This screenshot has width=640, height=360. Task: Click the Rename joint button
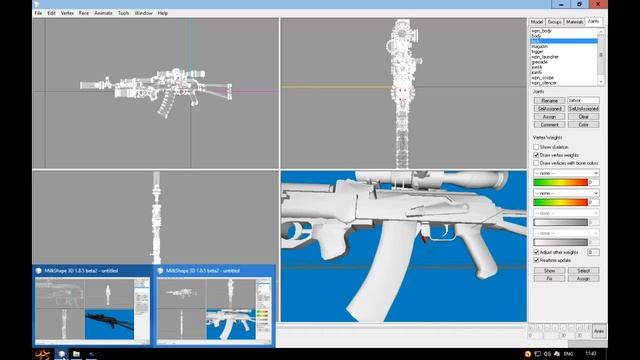point(549,100)
